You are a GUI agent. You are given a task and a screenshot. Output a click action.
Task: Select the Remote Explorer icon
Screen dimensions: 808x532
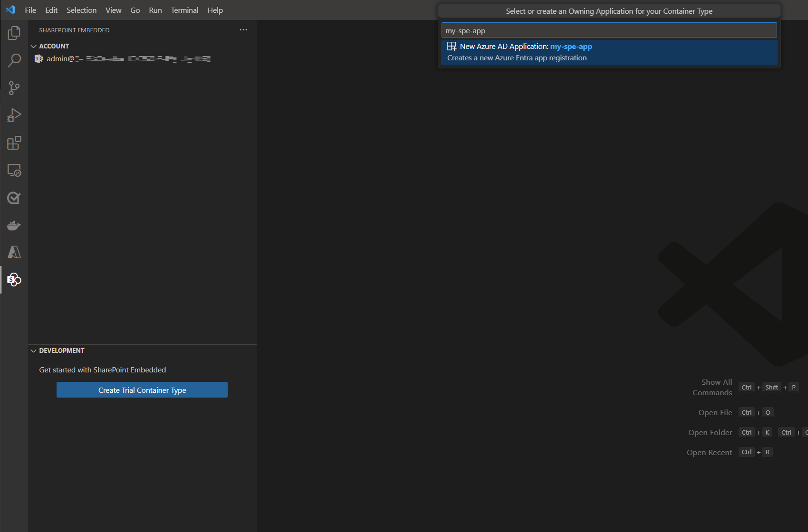coord(14,171)
